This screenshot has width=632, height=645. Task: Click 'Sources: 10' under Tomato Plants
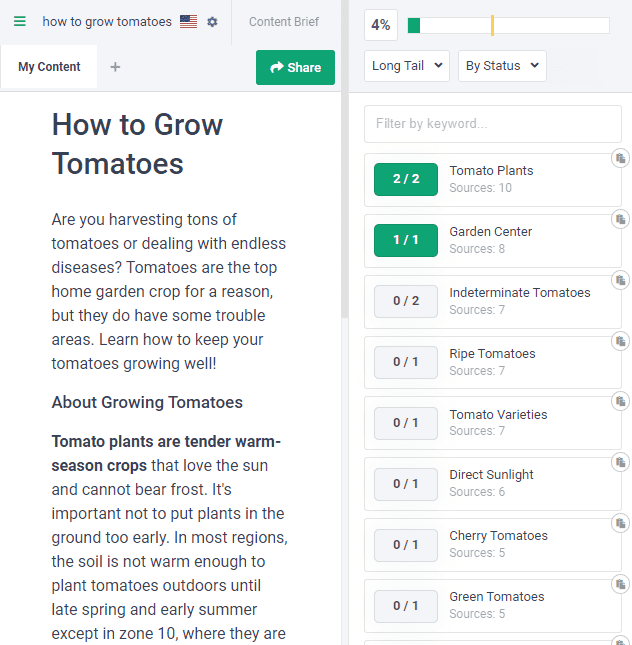[x=480, y=188]
